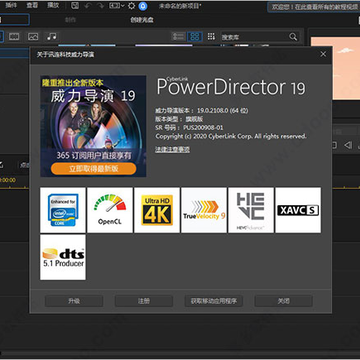Click the previous frame icon in preview controls
Screen dimensions: 360x360
pos(348,145)
